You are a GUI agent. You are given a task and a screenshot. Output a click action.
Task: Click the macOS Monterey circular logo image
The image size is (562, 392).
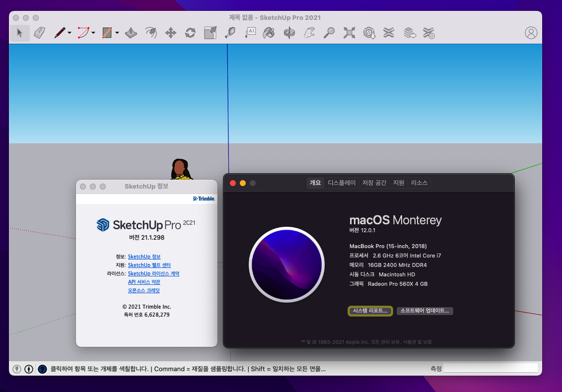pyautogui.click(x=287, y=265)
